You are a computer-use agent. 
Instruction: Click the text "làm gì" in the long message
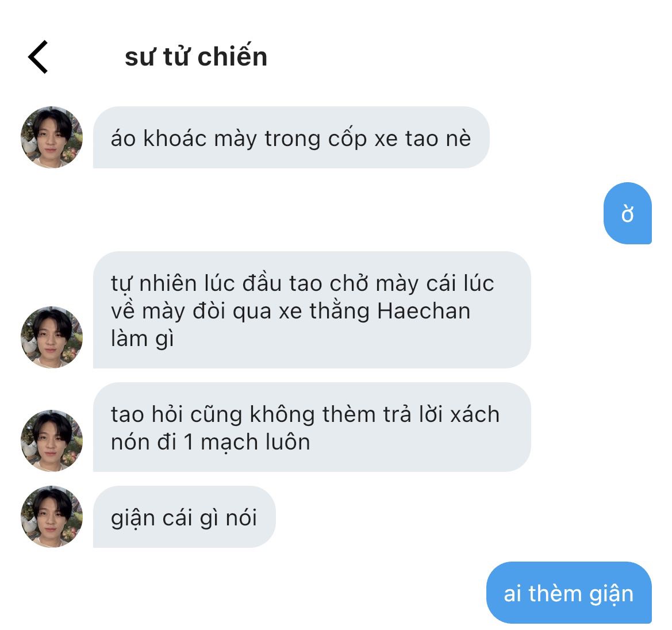pyautogui.click(x=143, y=339)
